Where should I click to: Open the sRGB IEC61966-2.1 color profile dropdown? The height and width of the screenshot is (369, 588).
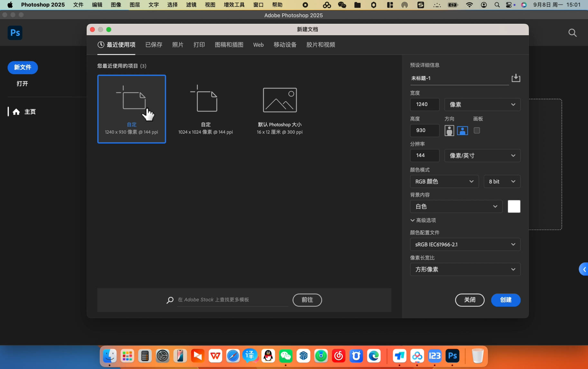pos(465,244)
